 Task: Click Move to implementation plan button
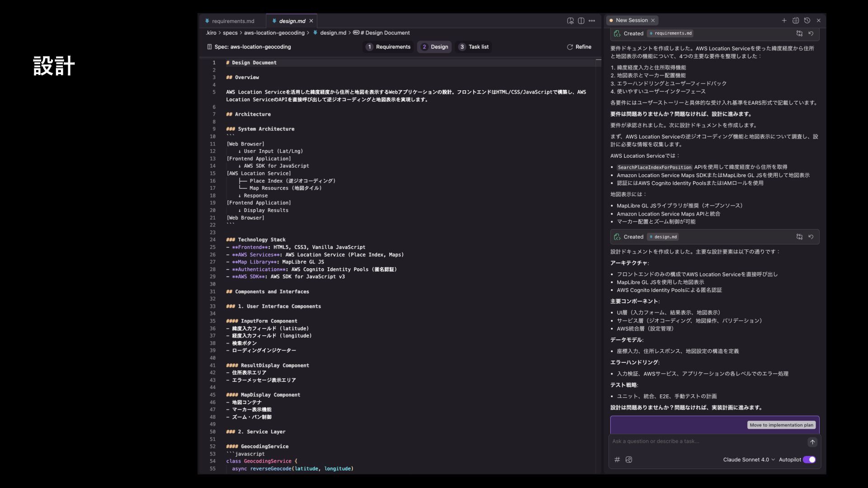(781, 425)
